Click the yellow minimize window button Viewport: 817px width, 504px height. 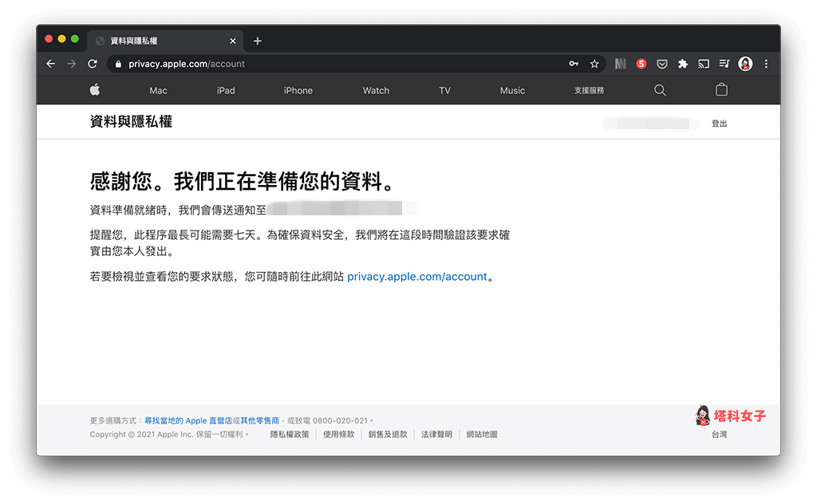61,39
